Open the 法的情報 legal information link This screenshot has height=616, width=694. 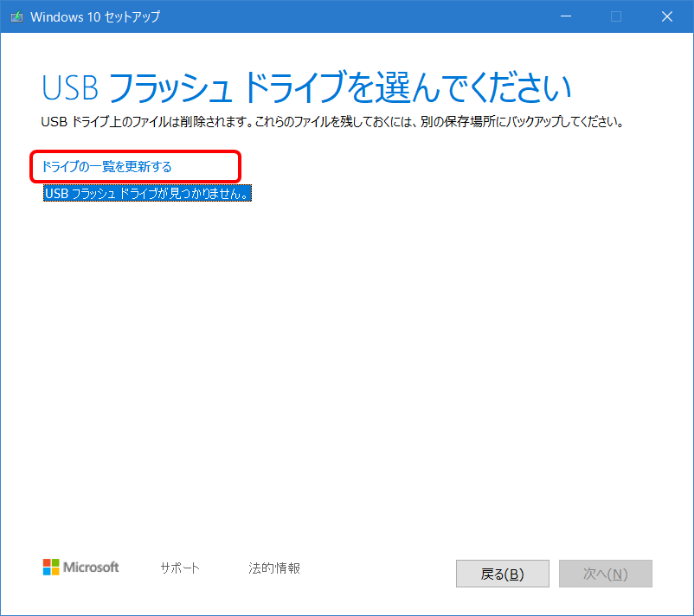click(x=273, y=568)
